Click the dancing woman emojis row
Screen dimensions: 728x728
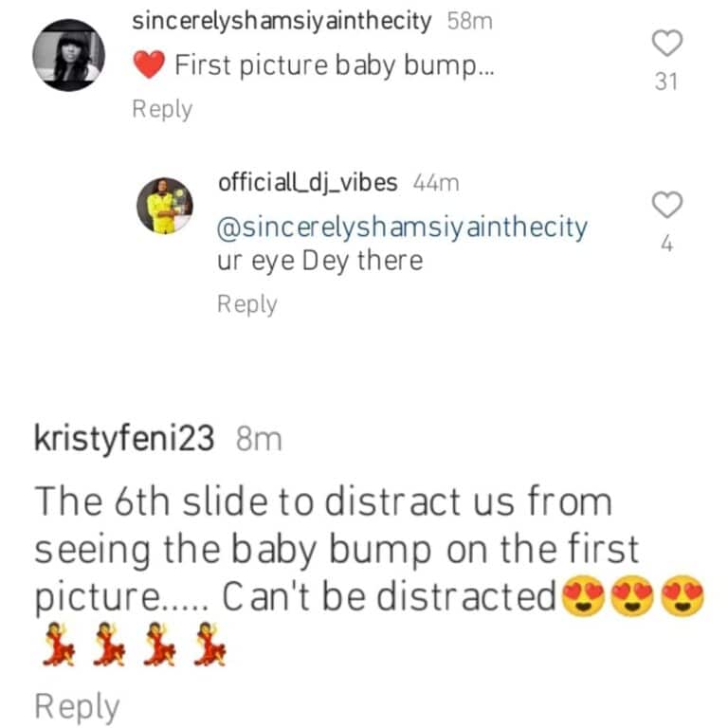point(132,649)
